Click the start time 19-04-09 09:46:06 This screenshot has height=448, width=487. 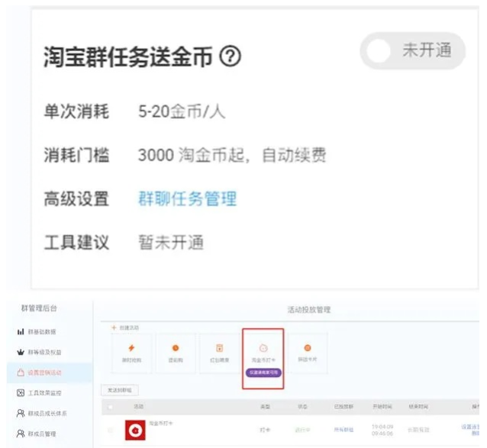coord(382,430)
